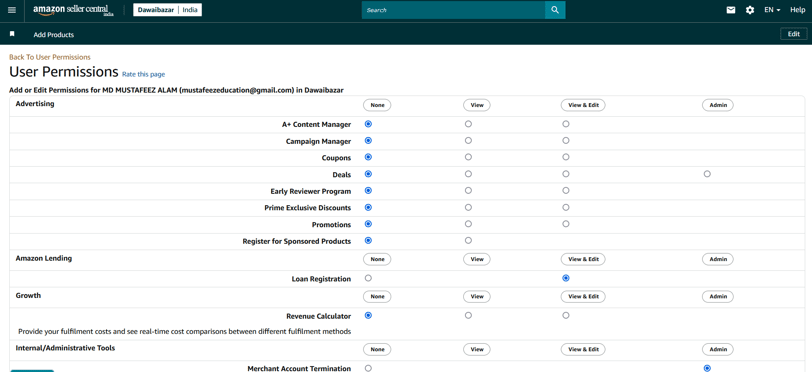
Task: Click the bookmark flag icon
Action: [x=12, y=34]
